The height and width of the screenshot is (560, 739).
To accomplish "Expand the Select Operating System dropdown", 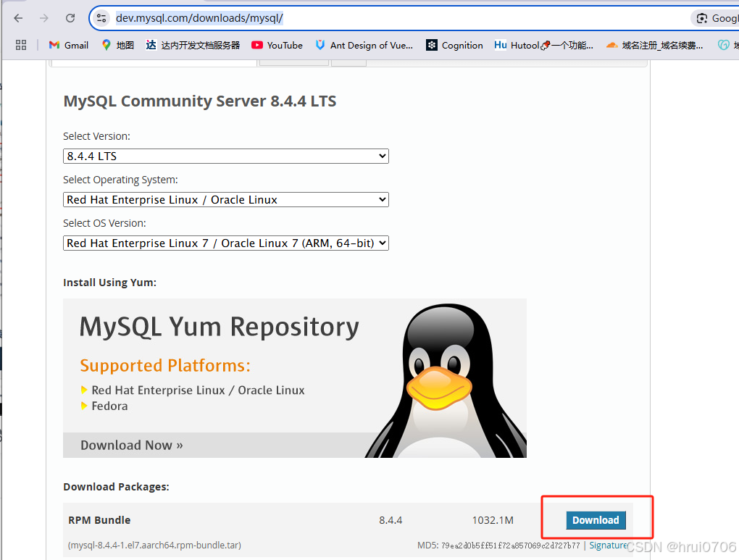I will click(x=226, y=199).
